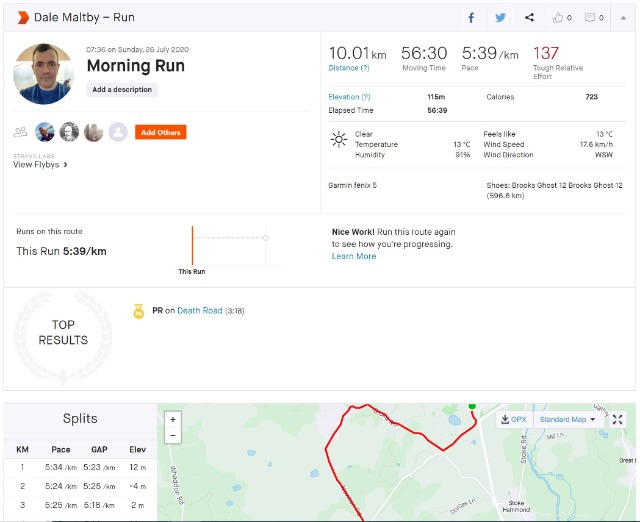Viewport: 640px width, 522px height.
Task: Open comments via the speech bubble icon
Action: tap(592, 17)
